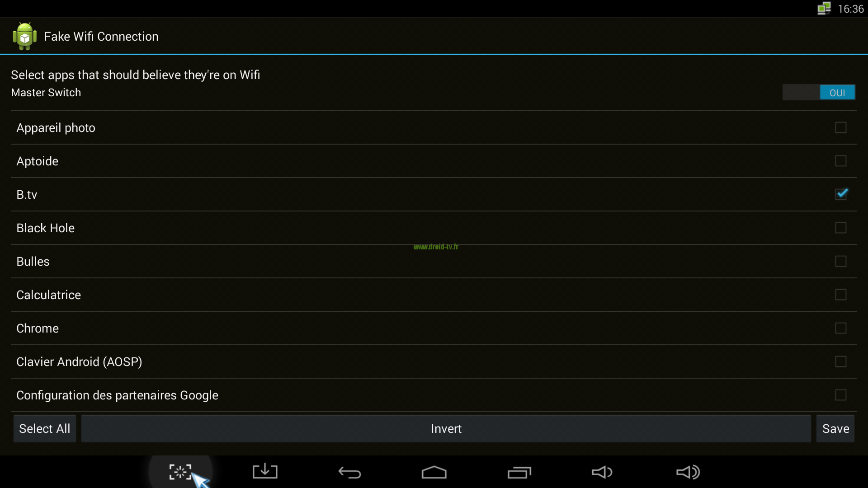Open the Black Hole app entry
Image resolution: width=868 pixels, height=488 pixels.
pos(434,228)
